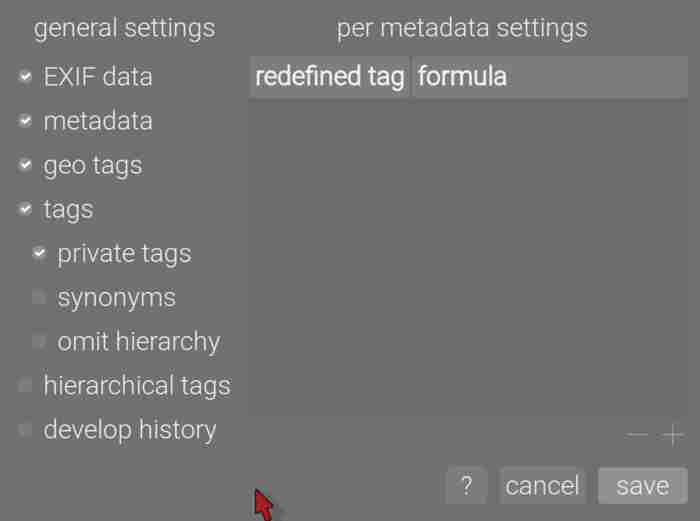Open help with the question mark button

pyautogui.click(x=466, y=486)
